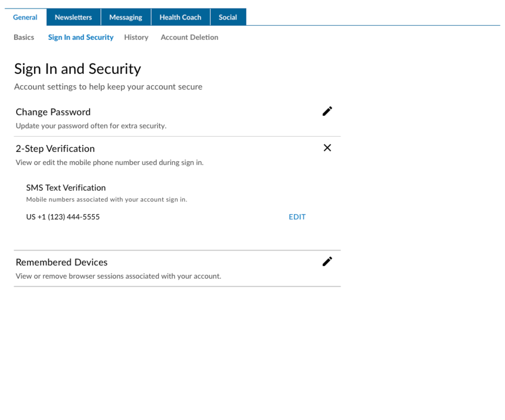Viewport: 505px width, 420px height.
Task: Click the Remembered Devices pencil icon
Action: point(327,261)
